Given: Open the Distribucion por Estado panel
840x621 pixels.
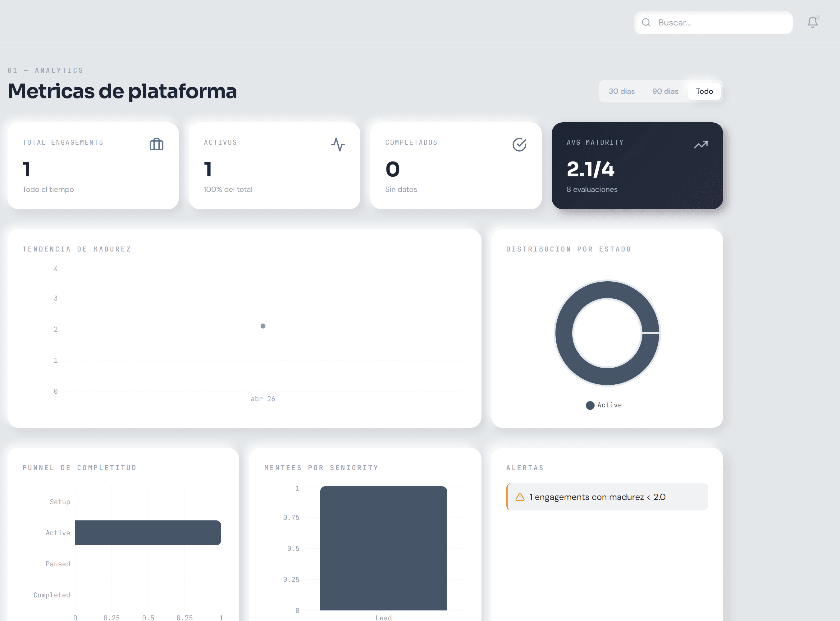Looking at the screenshot, I should click(x=568, y=249).
